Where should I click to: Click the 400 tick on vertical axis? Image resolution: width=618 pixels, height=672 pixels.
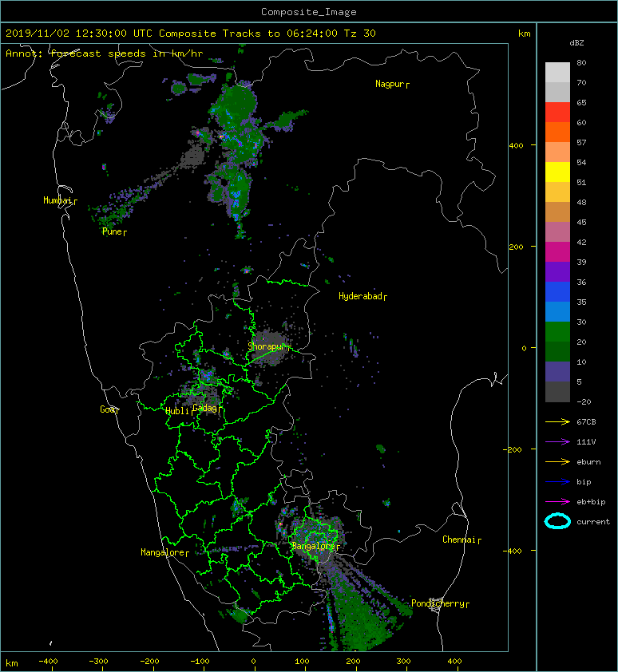[x=517, y=146]
